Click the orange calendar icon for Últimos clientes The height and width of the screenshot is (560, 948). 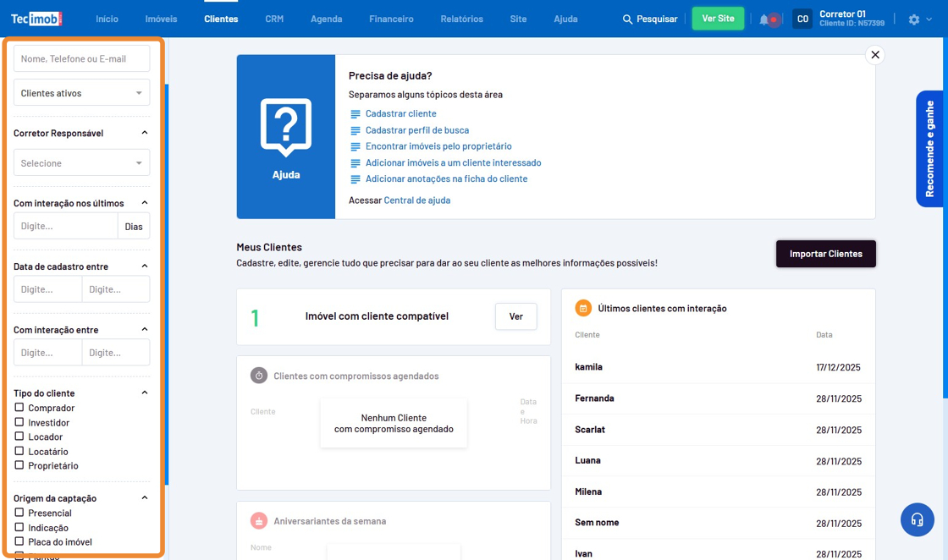583,308
